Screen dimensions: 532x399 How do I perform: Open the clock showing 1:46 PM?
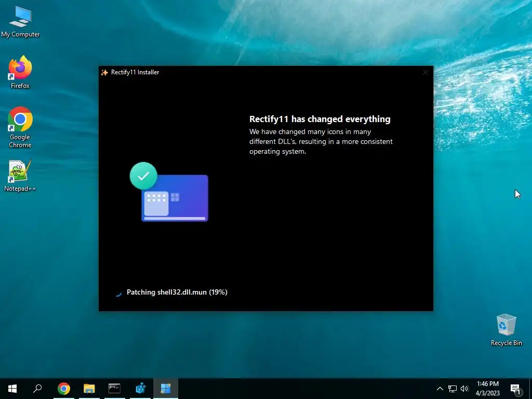tap(487, 389)
